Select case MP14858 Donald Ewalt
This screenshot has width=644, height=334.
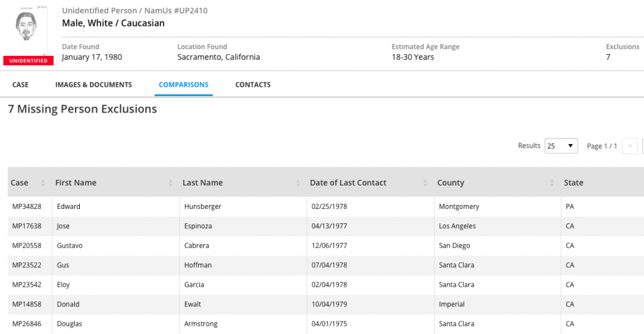(26, 304)
